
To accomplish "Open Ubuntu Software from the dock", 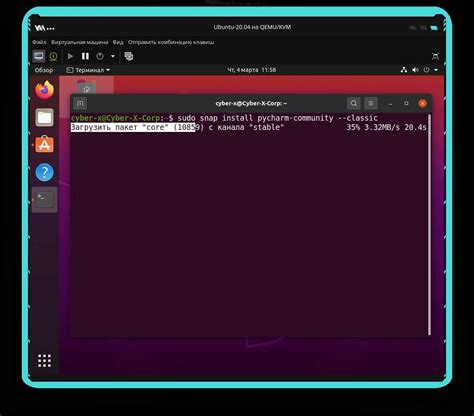I will (45, 145).
